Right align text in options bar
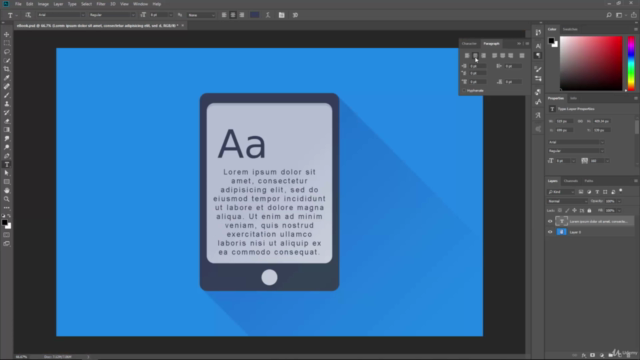Screen dimensions: 640x360 click(x=242, y=15)
